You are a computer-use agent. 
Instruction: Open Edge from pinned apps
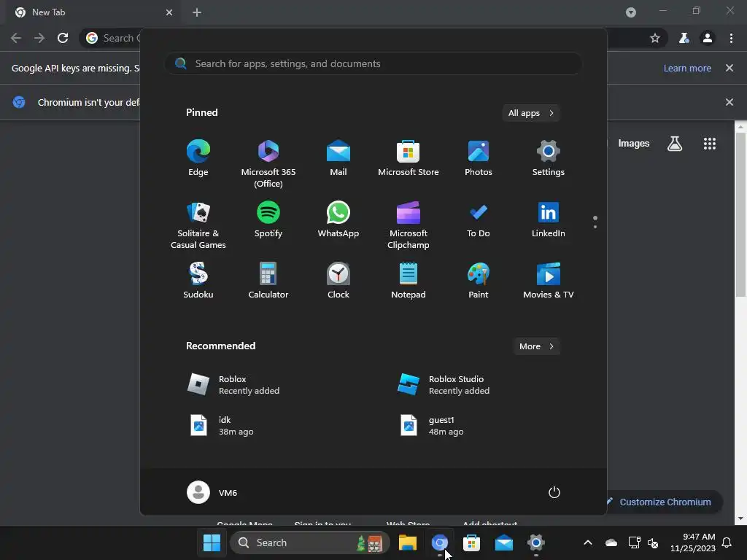click(x=198, y=158)
